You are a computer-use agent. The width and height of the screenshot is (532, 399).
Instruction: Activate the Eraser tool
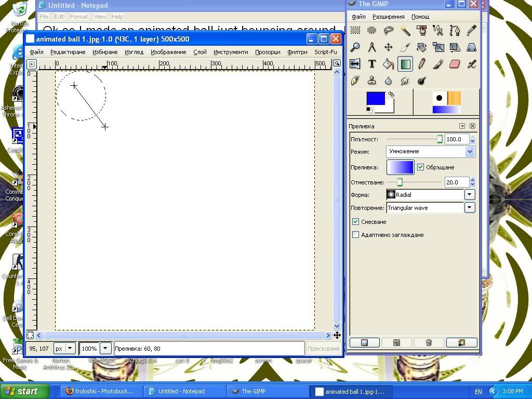coord(455,64)
